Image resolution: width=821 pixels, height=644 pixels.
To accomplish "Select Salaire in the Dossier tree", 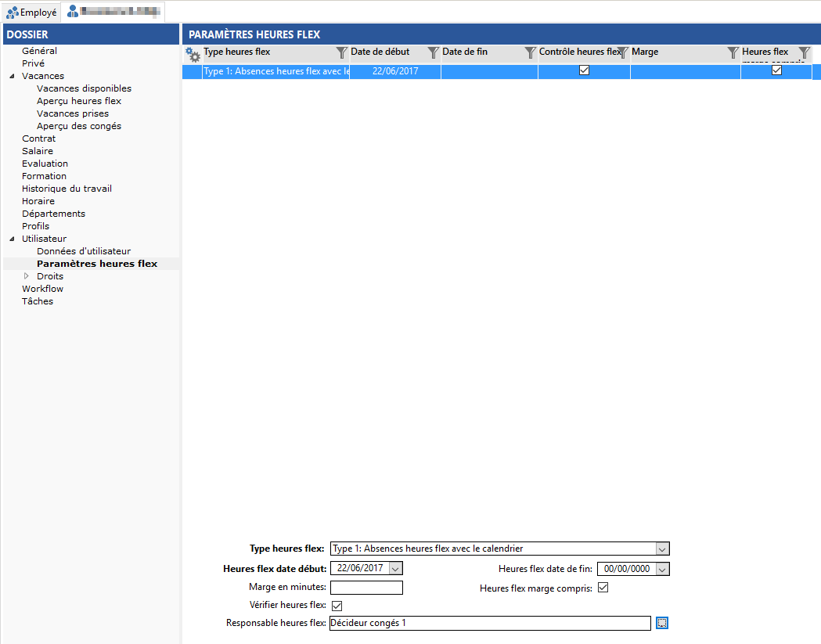I will (38, 151).
